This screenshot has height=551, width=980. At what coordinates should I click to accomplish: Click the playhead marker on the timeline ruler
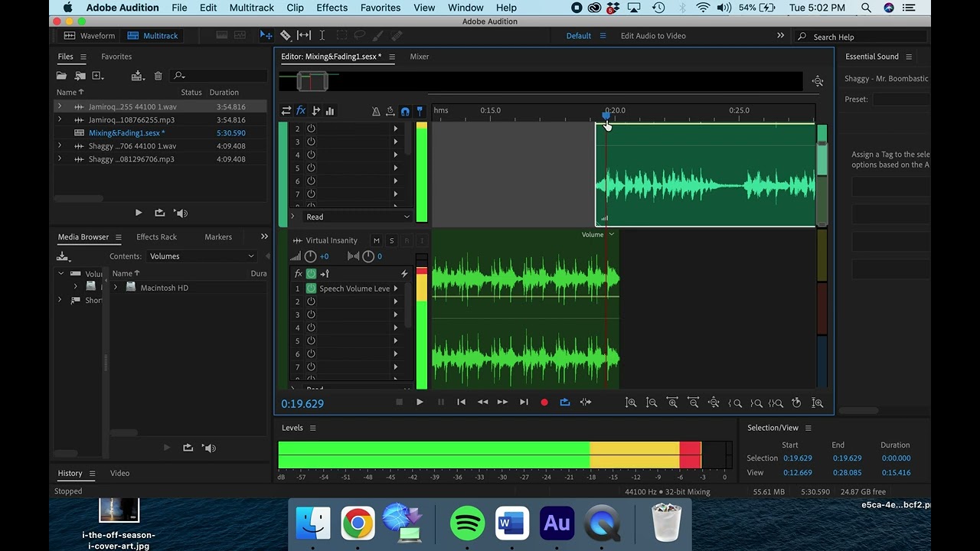pos(606,115)
